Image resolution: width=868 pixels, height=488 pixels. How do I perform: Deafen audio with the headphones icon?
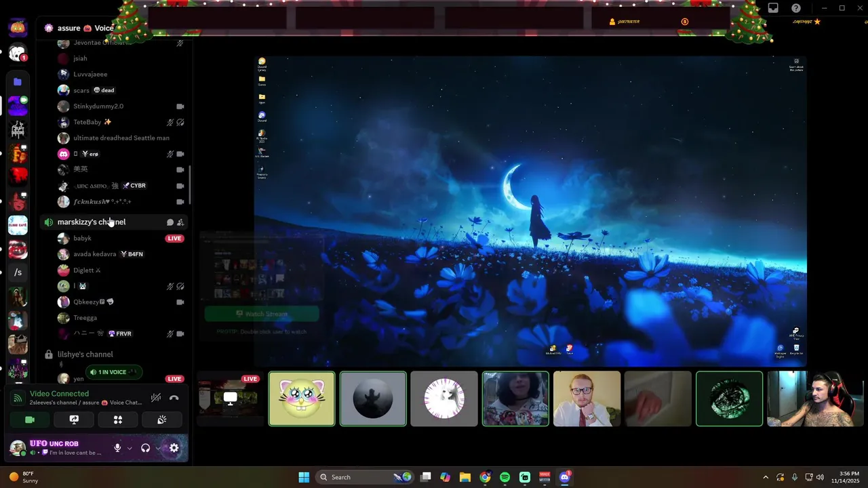click(145, 448)
